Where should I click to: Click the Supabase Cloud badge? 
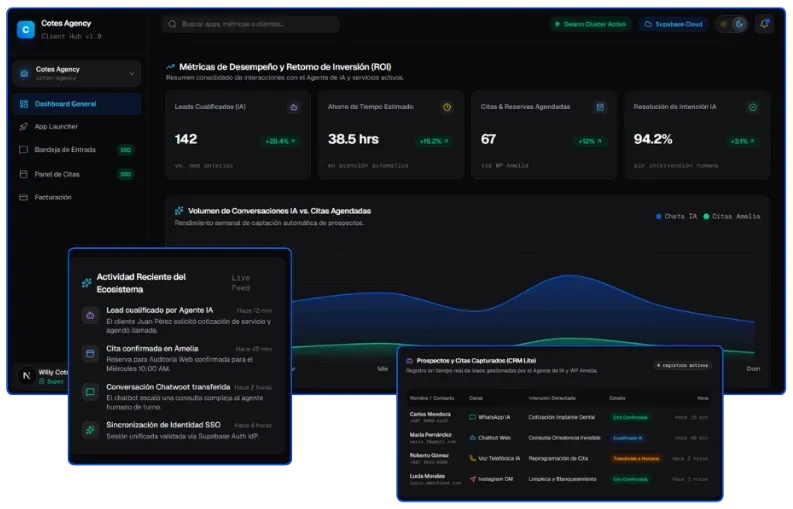[673, 24]
